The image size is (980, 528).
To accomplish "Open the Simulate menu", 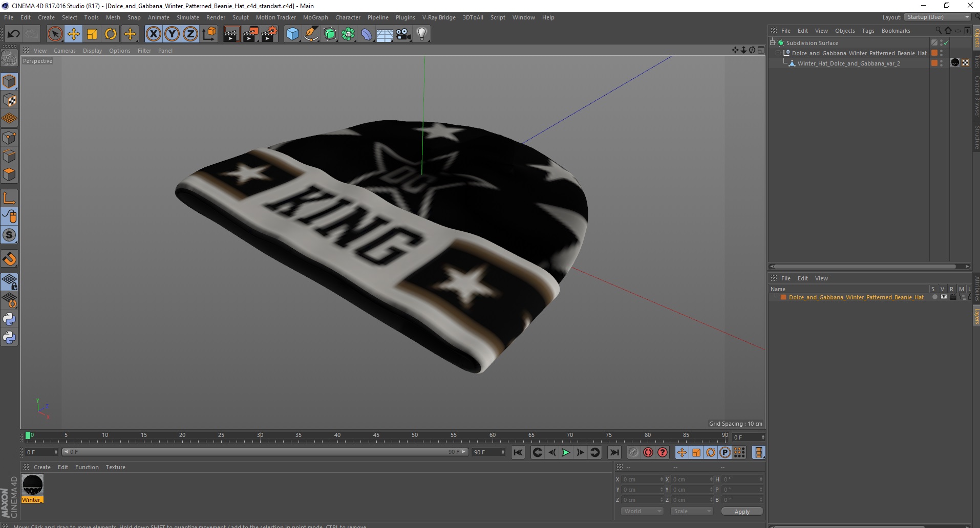I will click(188, 17).
